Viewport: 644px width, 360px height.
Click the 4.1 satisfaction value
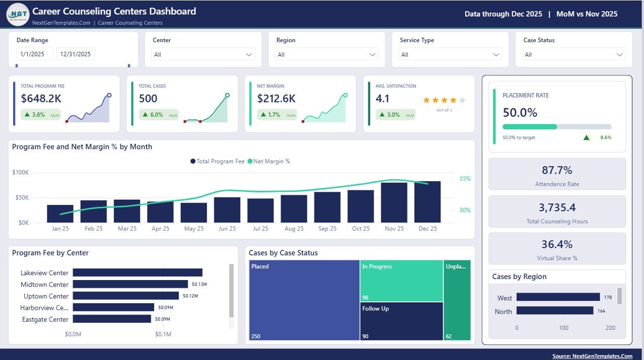pos(382,99)
